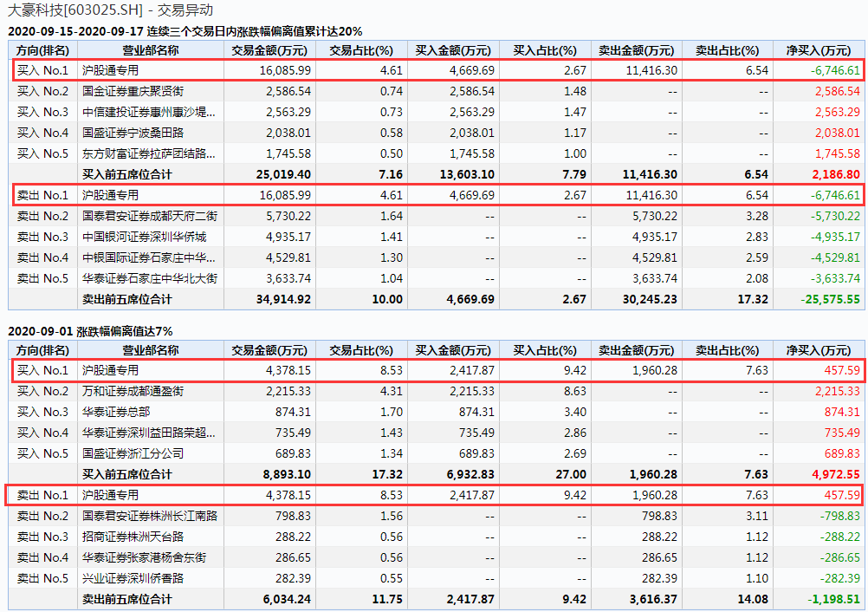Select the red net value 874.31

pos(843,412)
